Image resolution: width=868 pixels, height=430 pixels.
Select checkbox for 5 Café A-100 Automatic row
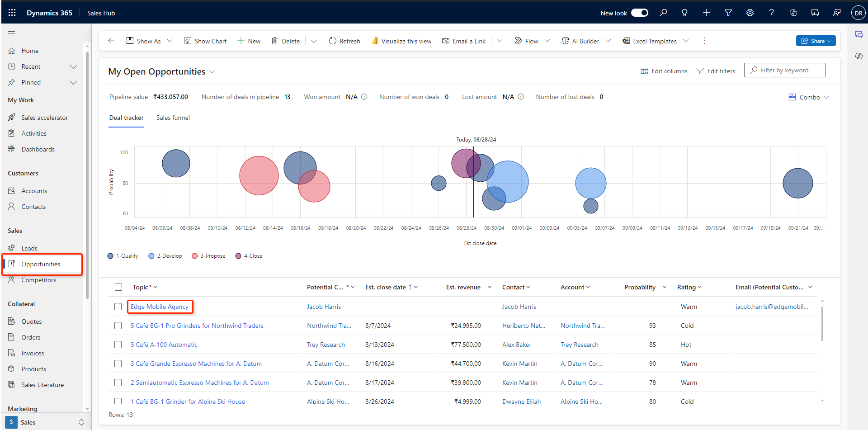[x=118, y=345]
